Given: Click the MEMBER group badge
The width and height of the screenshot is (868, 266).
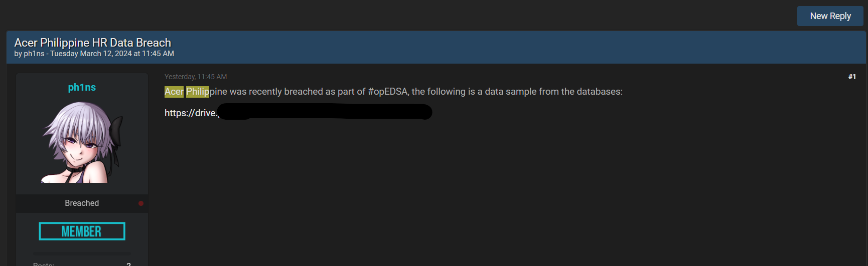Looking at the screenshot, I should pos(82,231).
